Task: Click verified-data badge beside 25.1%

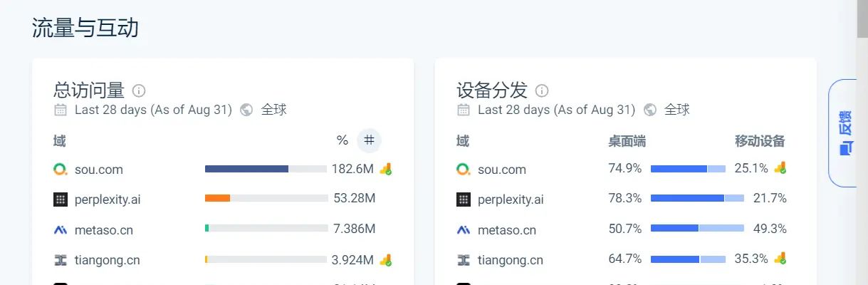Action: (780, 168)
